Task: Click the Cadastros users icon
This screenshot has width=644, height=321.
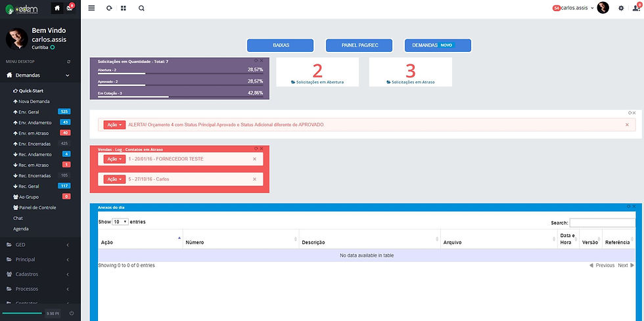Action: [x=9, y=274]
